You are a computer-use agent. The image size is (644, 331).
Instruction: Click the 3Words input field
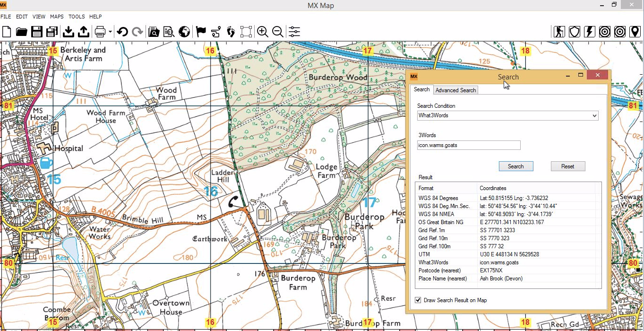tap(469, 146)
